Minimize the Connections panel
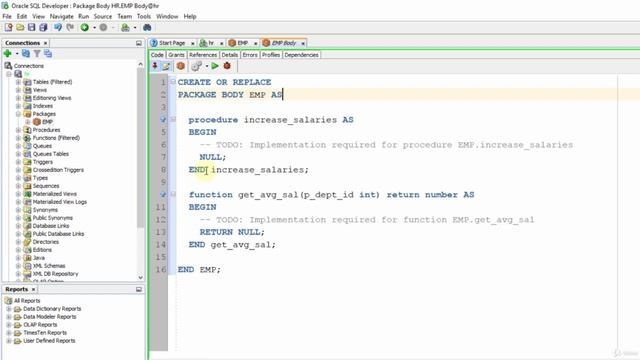This screenshot has height=360, width=640. coord(139,43)
